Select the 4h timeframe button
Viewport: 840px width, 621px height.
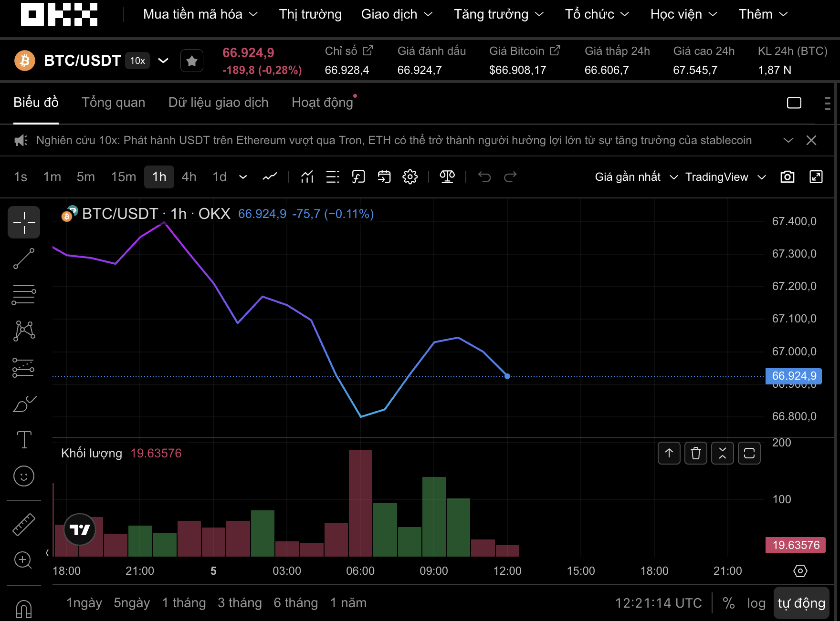pyautogui.click(x=189, y=177)
